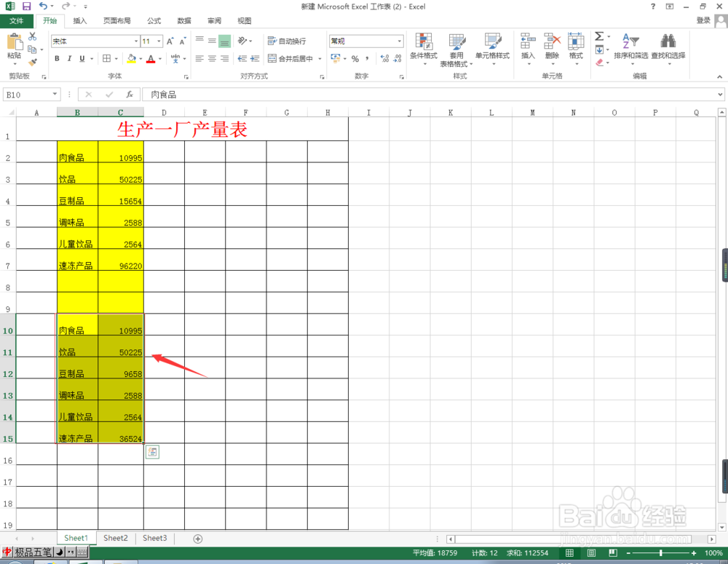Open Sort and Filter (排序和筛选) icon
Image resolution: width=728 pixels, height=564 pixels.
[630, 41]
